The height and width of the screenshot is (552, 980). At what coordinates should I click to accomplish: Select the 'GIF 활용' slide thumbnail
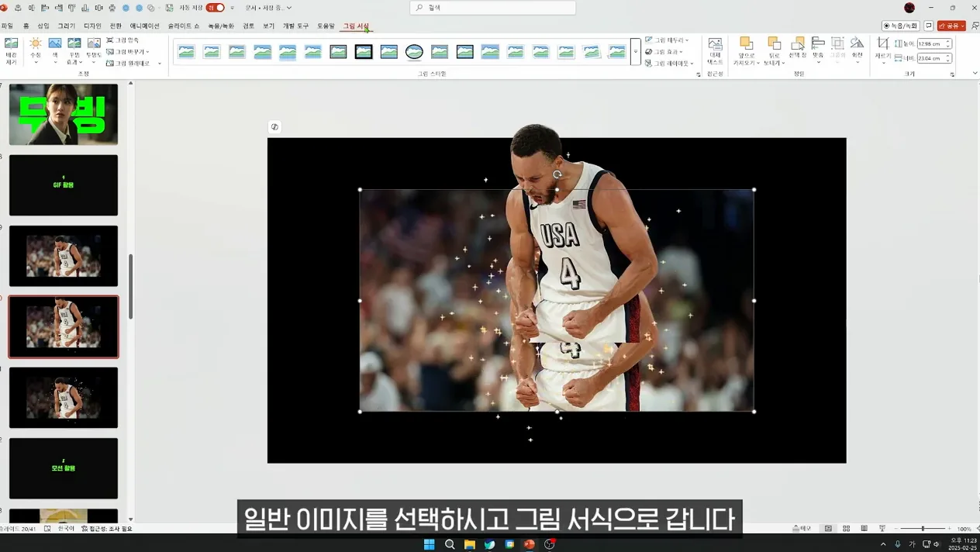coord(64,185)
